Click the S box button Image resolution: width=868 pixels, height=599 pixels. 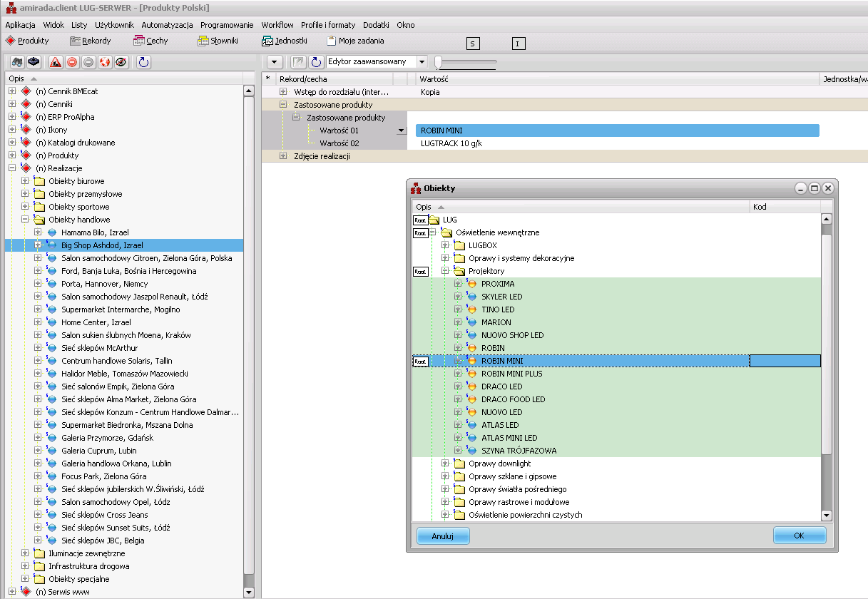click(x=473, y=43)
